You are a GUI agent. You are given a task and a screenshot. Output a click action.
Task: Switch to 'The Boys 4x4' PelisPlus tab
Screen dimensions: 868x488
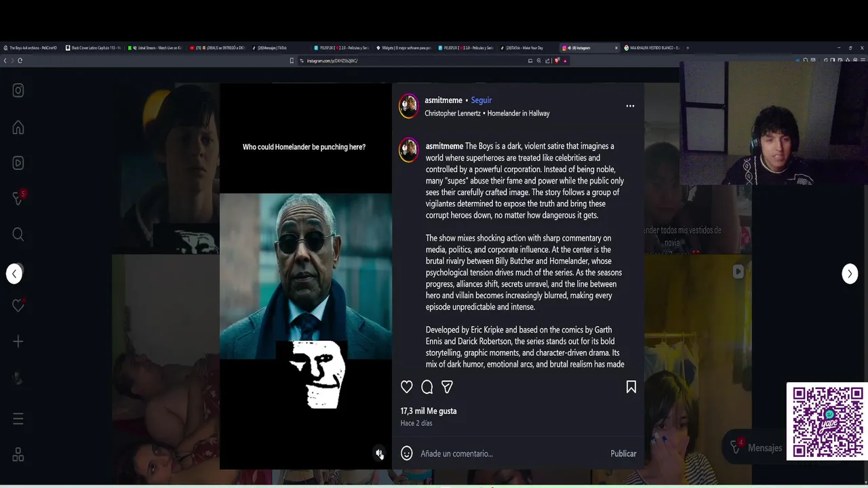33,48
